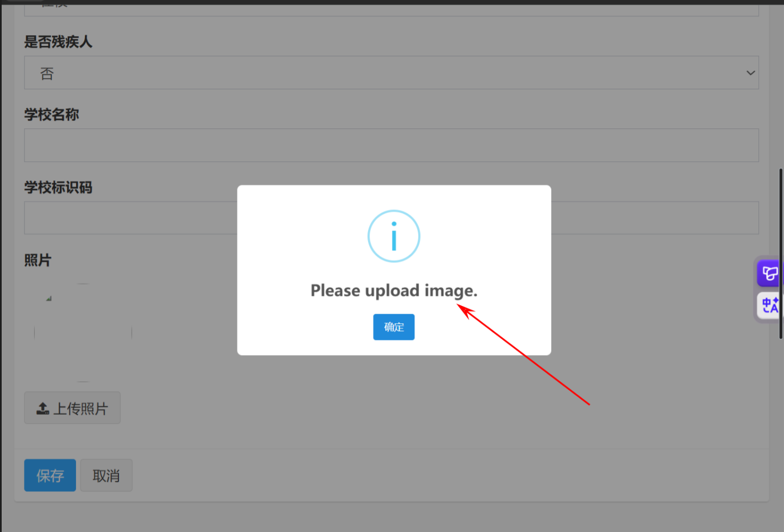784x532 pixels.
Task: Focus the 学校标识码 input field
Action: coord(391,218)
